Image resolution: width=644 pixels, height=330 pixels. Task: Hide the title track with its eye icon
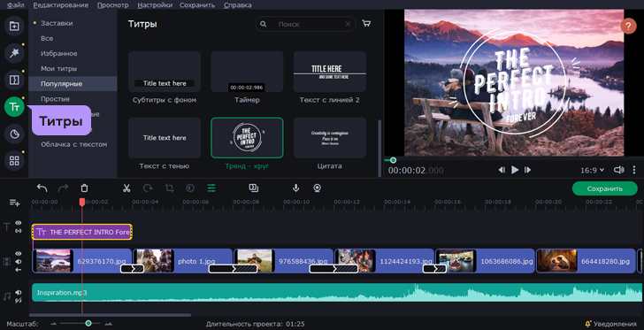[x=19, y=223]
